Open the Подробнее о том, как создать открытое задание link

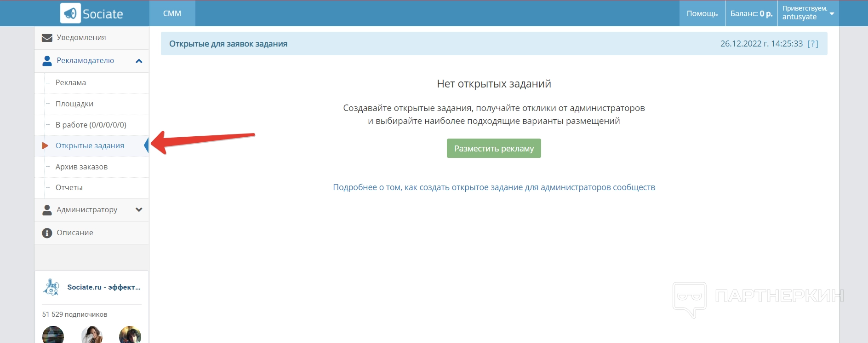coord(494,187)
